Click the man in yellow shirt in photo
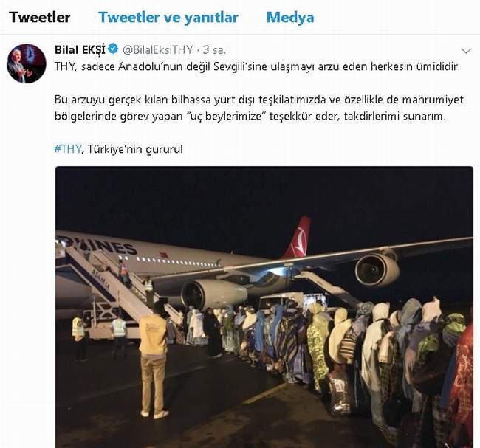The height and width of the screenshot is (448, 480). coord(153,359)
